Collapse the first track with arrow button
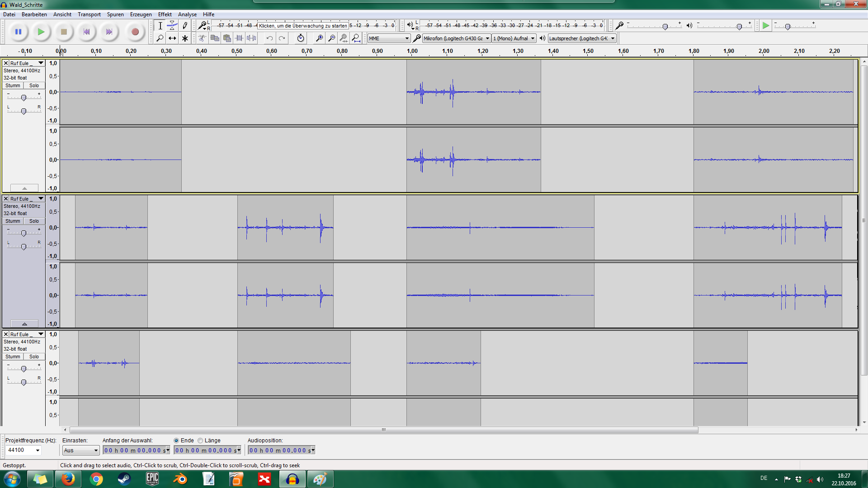868x488 pixels. pos(24,188)
